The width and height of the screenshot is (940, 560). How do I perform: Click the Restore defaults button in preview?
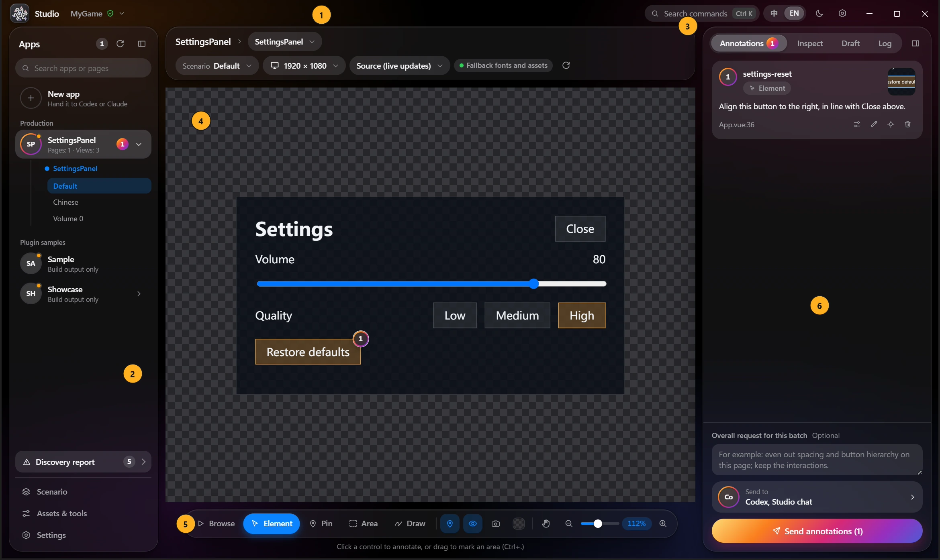point(308,352)
